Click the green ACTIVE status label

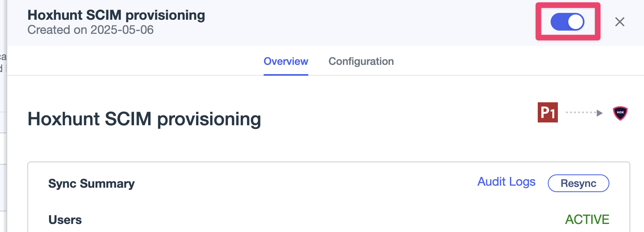[x=587, y=220]
